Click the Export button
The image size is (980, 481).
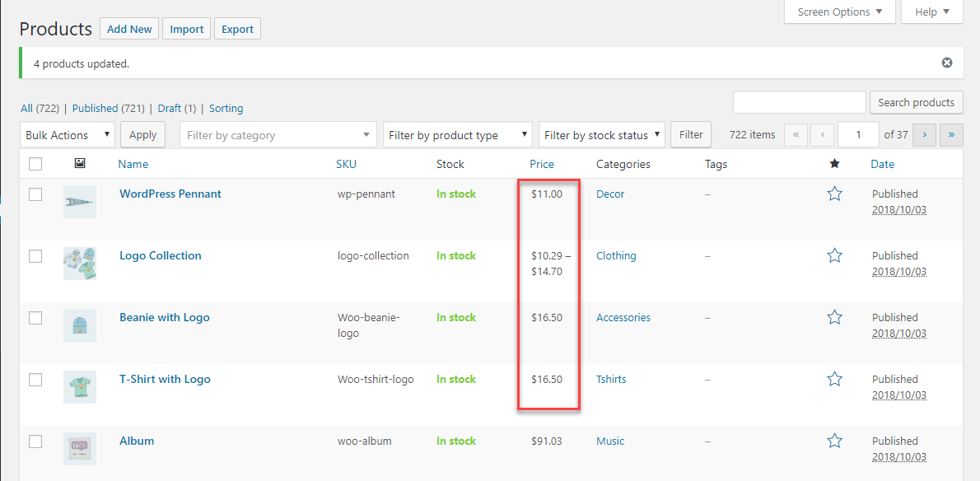point(237,29)
